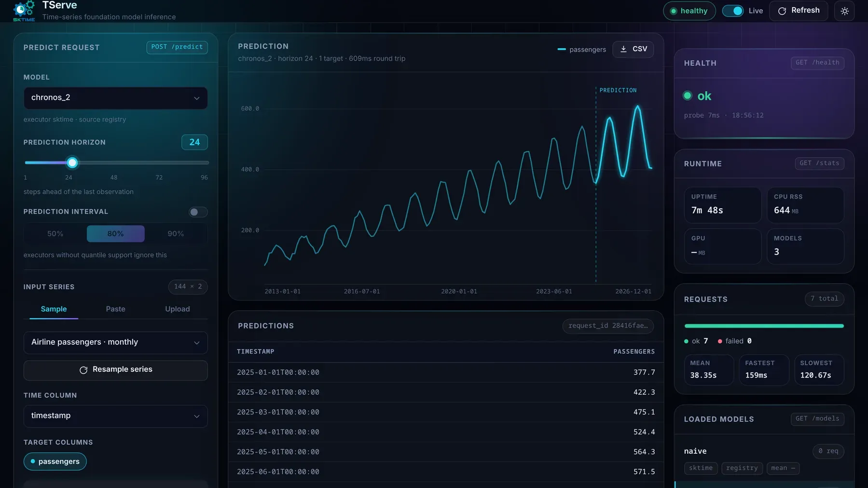Click the POST /predict badge
Screen dimensions: 868x488
click(x=177, y=47)
